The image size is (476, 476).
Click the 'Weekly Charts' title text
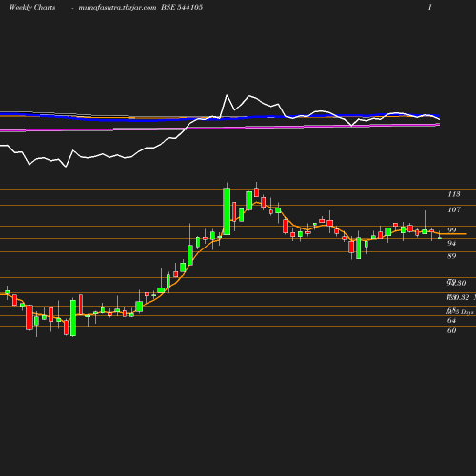[32, 8]
